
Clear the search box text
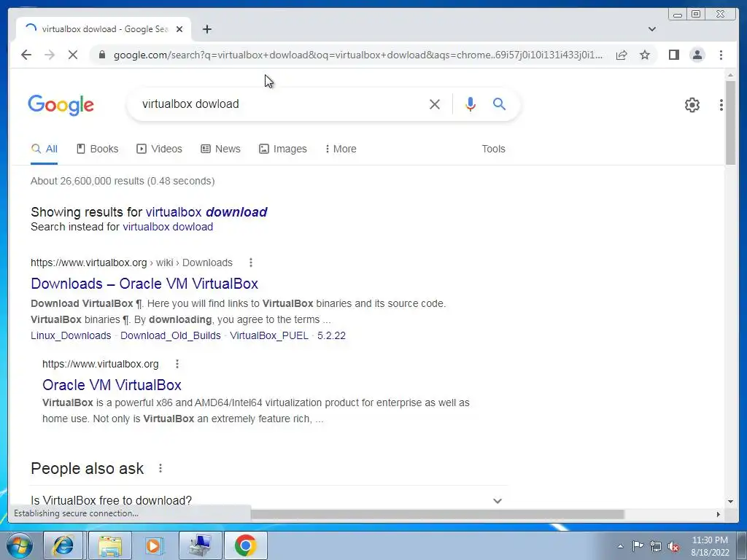pos(435,104)
